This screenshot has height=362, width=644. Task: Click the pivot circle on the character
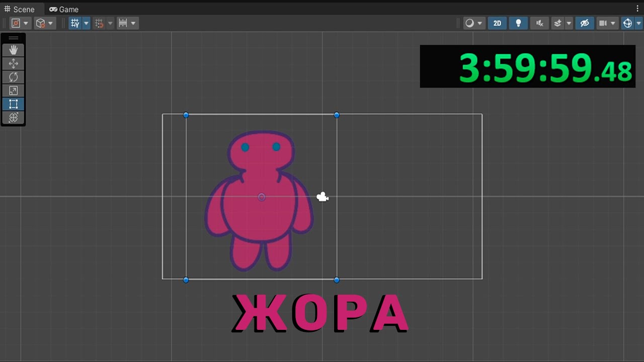(x=262, y=197)
